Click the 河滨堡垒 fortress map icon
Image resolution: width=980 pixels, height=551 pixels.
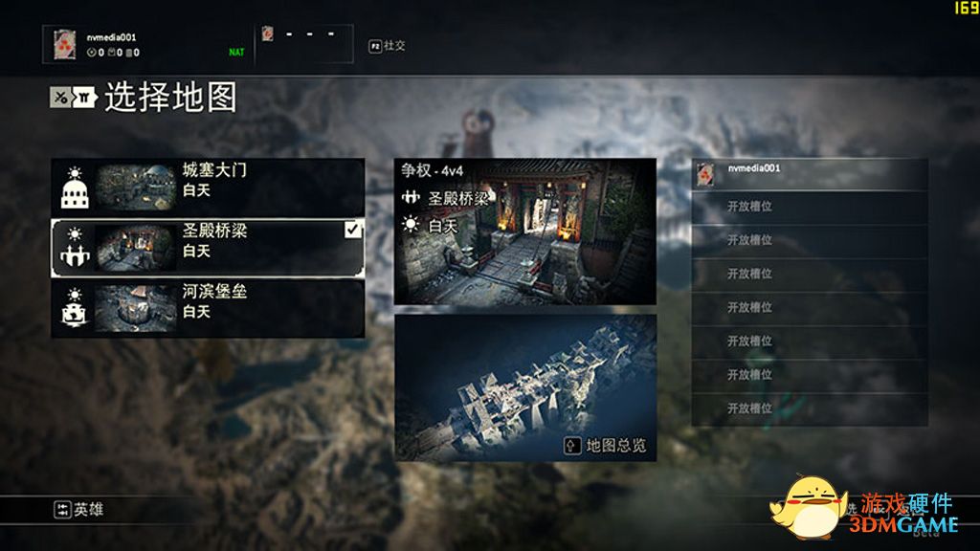tap(75, 314)
